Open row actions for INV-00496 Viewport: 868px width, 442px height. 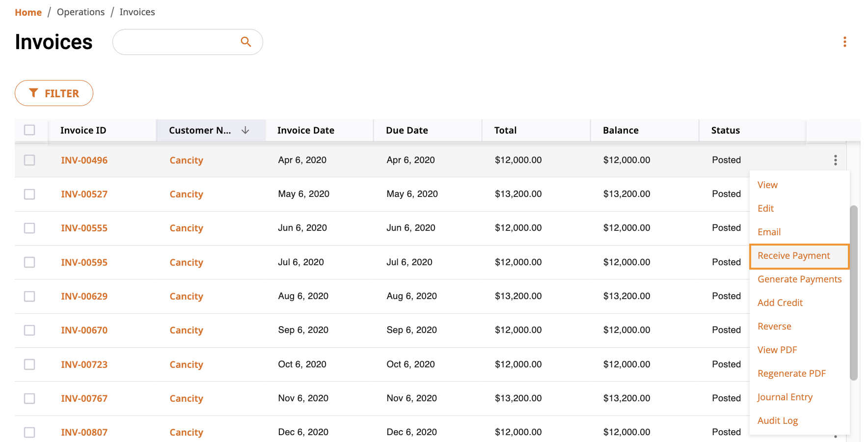(835, 160)
